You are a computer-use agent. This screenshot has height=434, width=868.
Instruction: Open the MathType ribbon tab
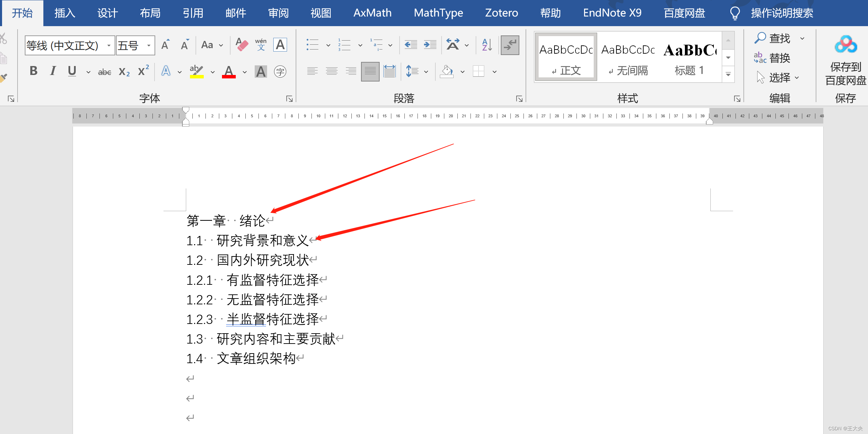coord(438,13)
